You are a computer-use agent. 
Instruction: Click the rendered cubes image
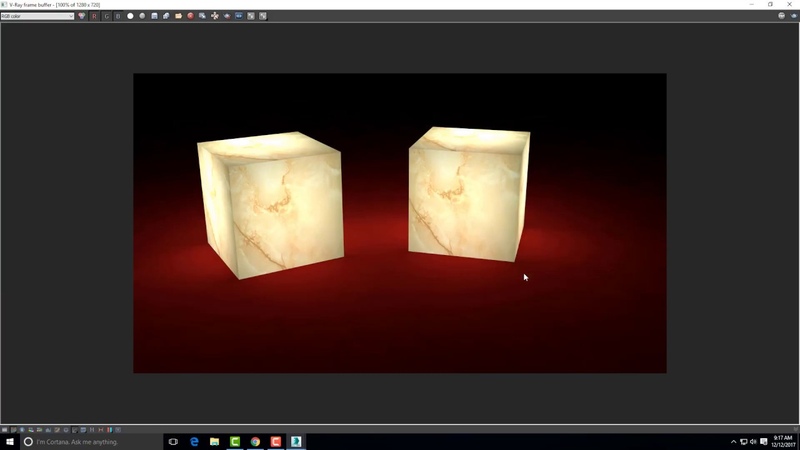(399, 223)
